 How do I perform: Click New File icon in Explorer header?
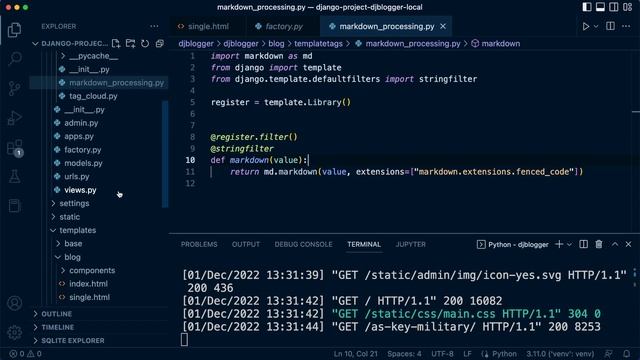pos(116,43)
